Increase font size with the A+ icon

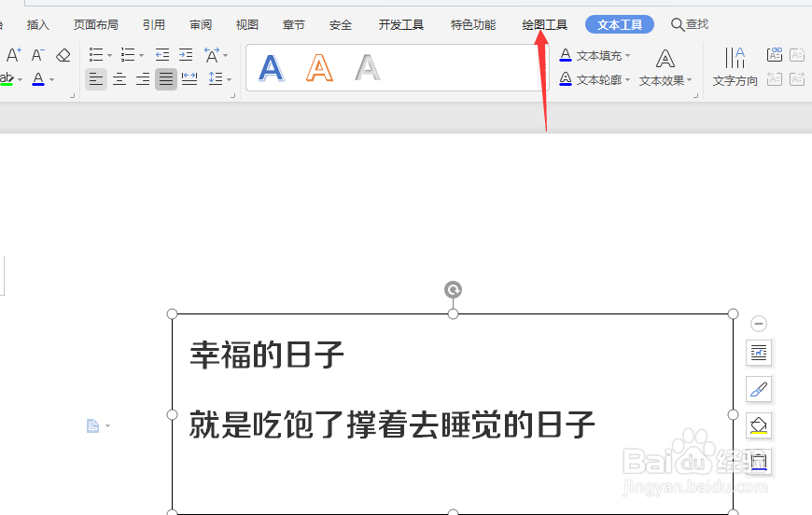pyautogui.click(x=13, y=55)
